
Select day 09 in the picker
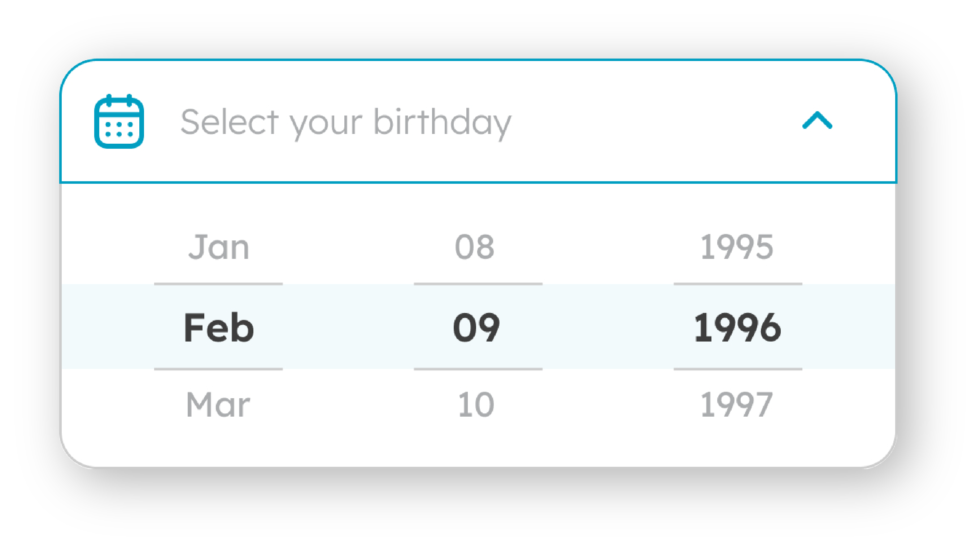(x=476, y=327)
